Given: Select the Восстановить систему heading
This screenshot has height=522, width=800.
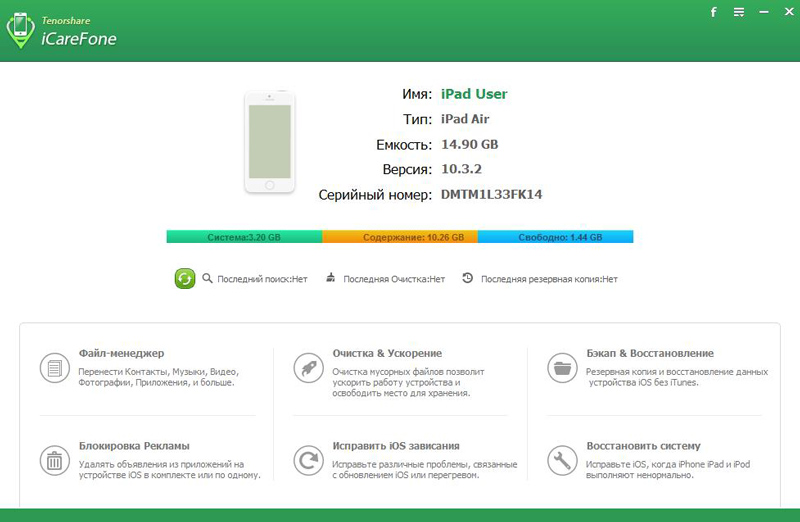Looking at the screenshot, I should (x=643, y=445).
